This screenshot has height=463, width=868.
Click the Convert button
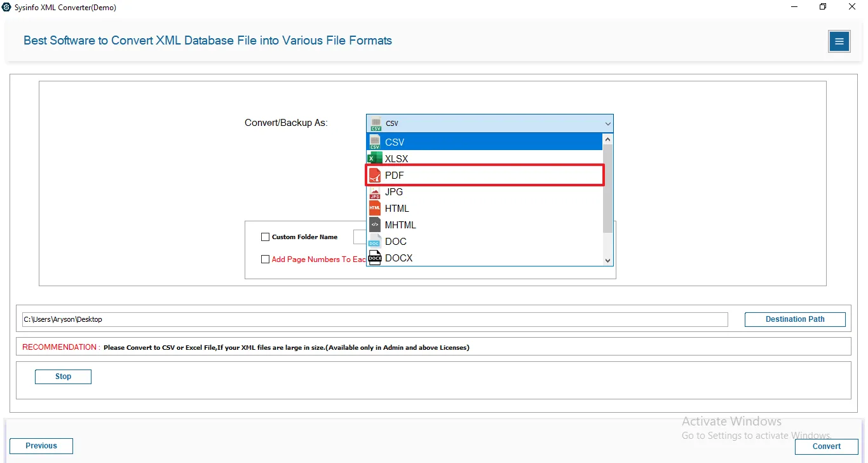[827, 446]
